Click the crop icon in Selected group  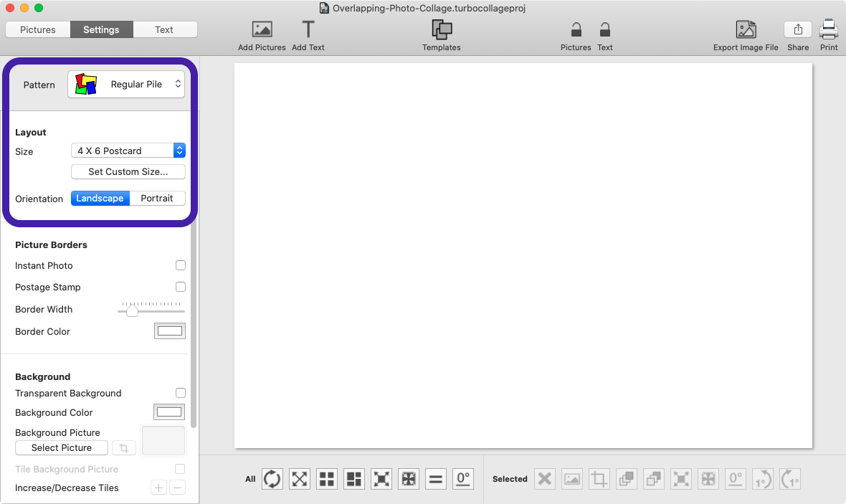point(599,479)
